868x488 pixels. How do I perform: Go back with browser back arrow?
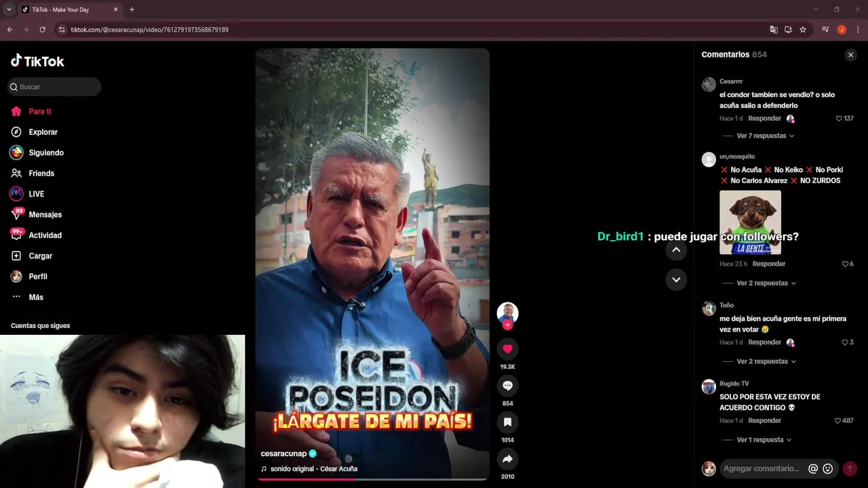pyautogui.click(x=9, y=30)
